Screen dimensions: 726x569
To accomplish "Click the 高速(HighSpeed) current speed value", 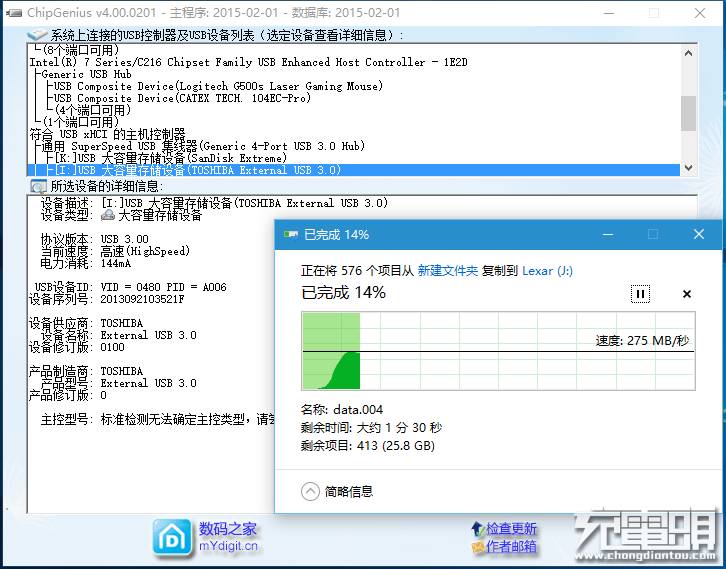I will pos(145,251).
